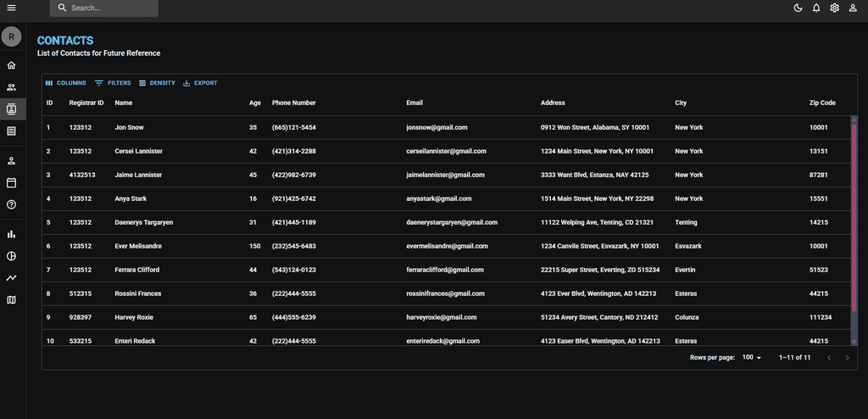Select the Jaime Lannister name cell
868x419 pixels.
coord(138,175)
